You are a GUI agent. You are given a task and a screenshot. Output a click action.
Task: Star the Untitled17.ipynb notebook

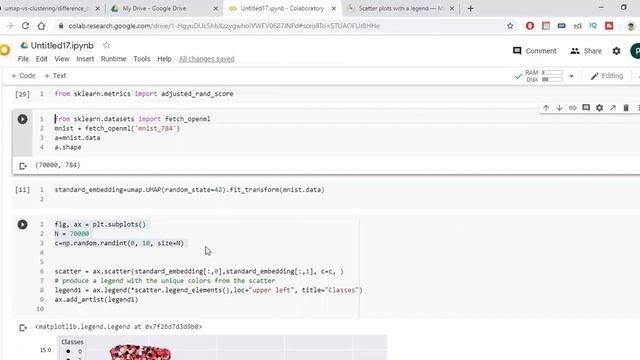(x=106, y=45)
